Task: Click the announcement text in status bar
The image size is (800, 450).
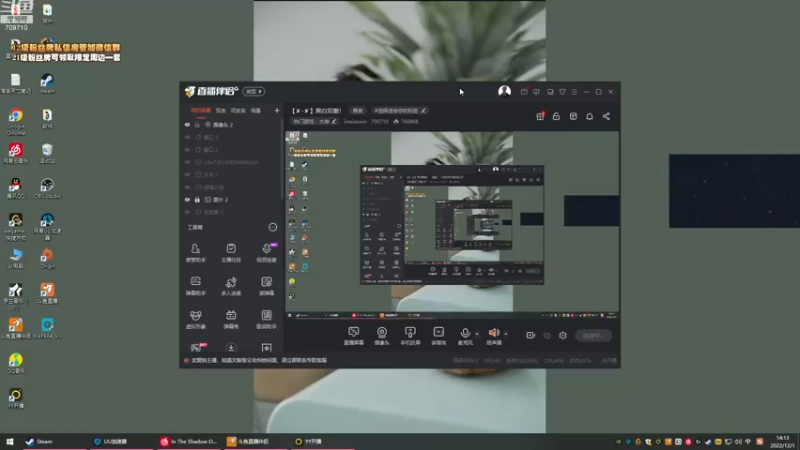Action: click(x=259, y=360)
